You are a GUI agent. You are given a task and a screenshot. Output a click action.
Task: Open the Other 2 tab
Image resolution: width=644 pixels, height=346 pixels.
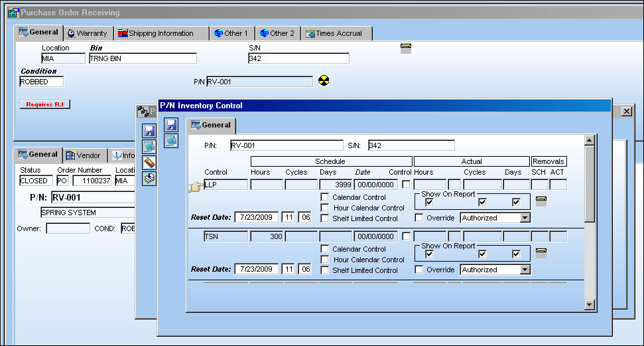[x=278, y=33]
